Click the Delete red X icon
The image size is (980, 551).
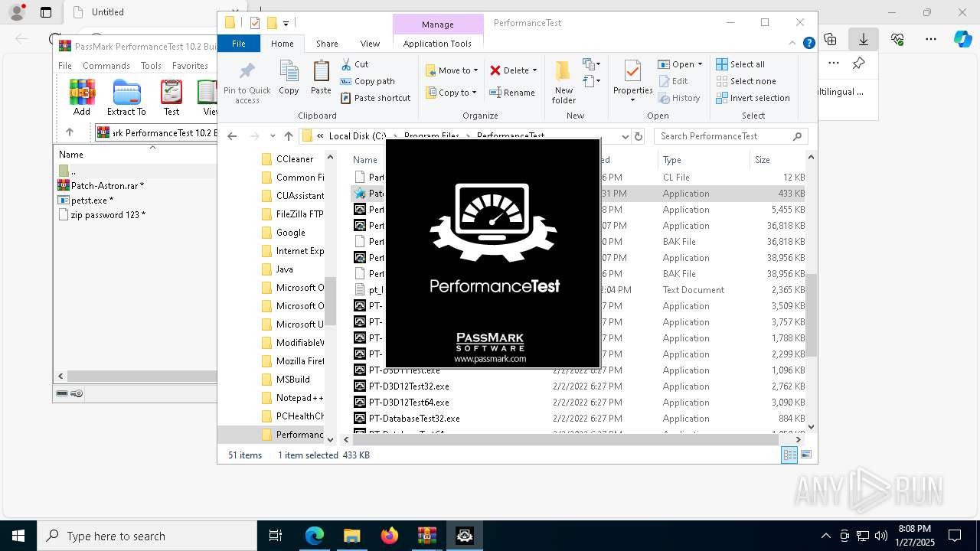tap(495, 70)
